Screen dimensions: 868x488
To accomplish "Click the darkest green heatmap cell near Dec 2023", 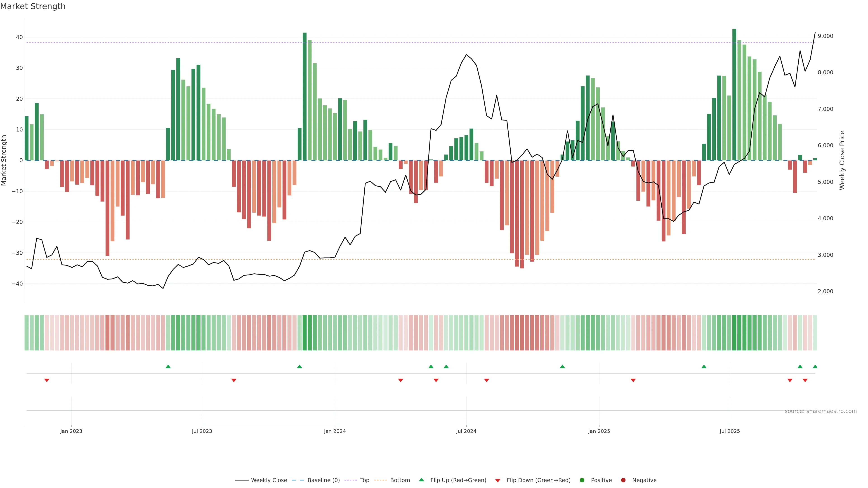I will 305,332.
